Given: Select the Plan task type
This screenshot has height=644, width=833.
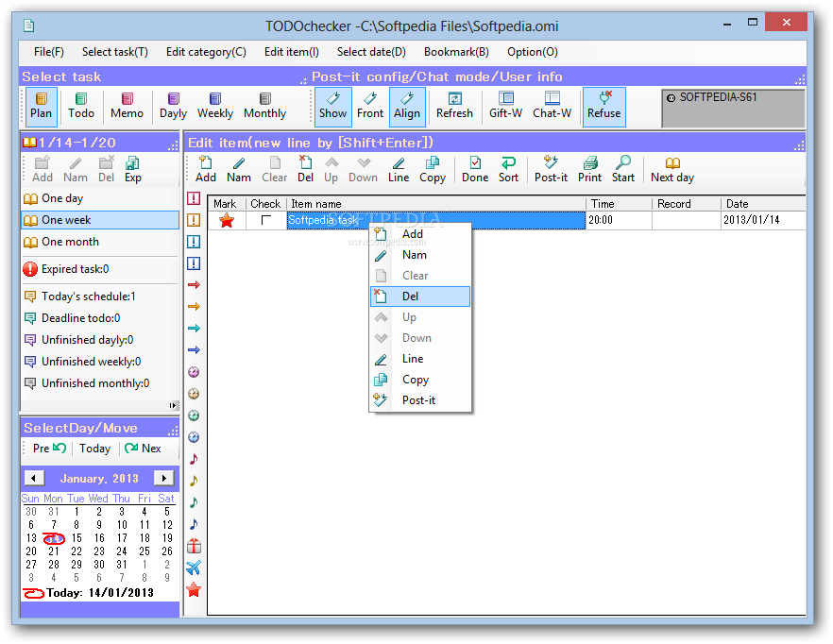Looking at the screenshot, I should coord(41,107).
